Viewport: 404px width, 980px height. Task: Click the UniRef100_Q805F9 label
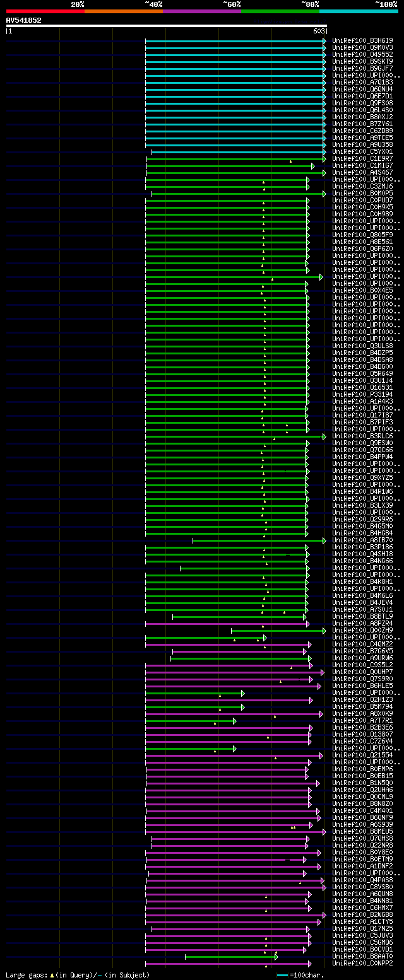click(x=362, y=235)
